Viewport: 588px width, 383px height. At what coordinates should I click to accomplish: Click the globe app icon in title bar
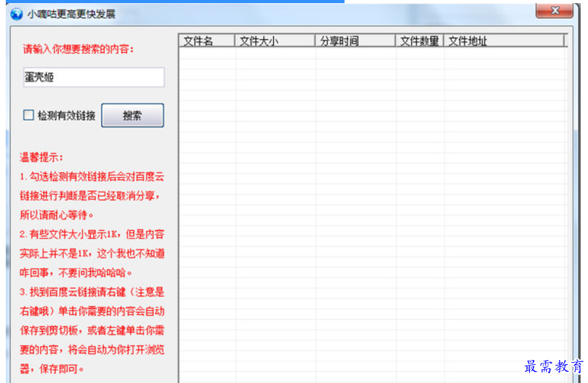(17, 14)
